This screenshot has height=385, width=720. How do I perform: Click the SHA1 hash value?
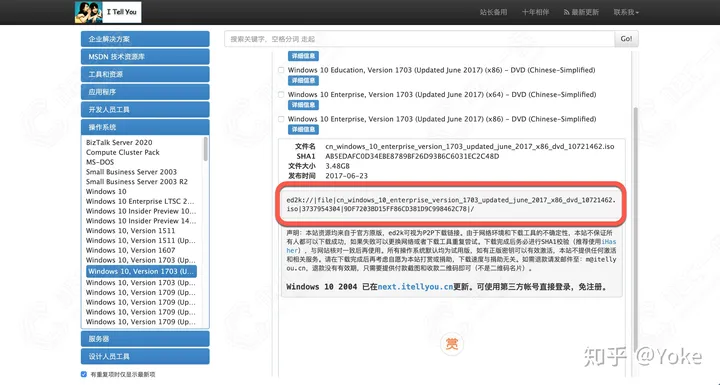(x=412, y=156)
